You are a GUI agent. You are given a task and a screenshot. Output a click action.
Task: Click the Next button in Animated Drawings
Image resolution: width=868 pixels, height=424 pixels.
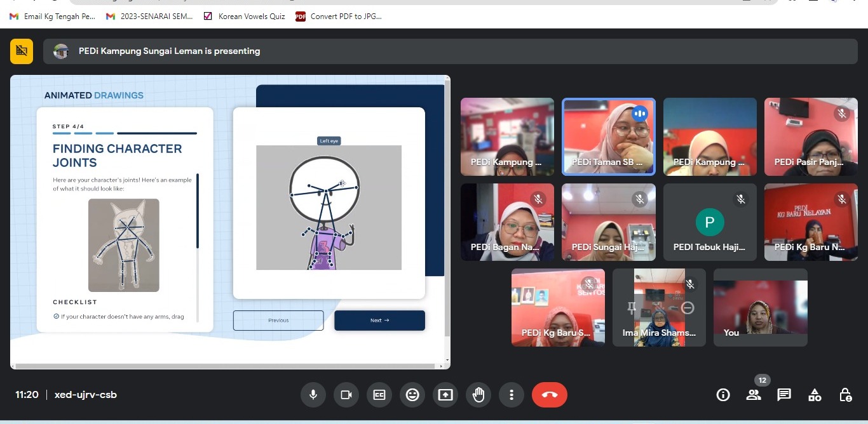tap(379, 321)
